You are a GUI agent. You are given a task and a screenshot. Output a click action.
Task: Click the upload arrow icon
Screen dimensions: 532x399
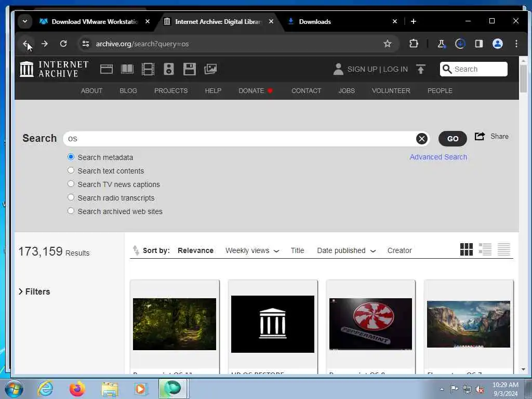point(421,69)
